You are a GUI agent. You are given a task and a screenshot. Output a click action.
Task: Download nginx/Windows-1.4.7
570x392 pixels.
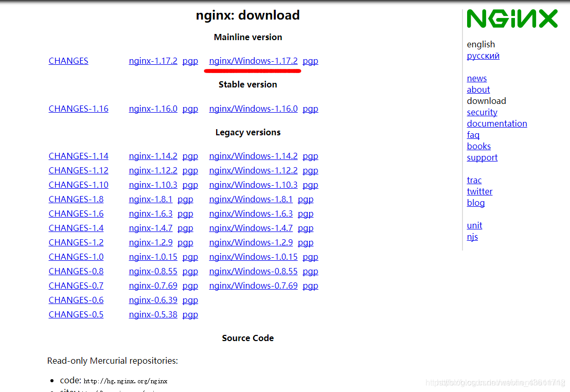tap(251, 228)
